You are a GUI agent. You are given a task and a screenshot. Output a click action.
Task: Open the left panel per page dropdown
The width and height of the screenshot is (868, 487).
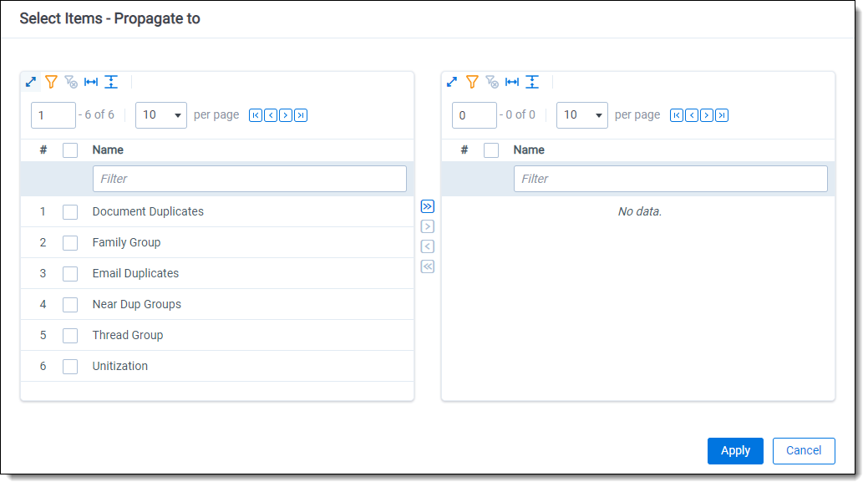coord(161,115)
